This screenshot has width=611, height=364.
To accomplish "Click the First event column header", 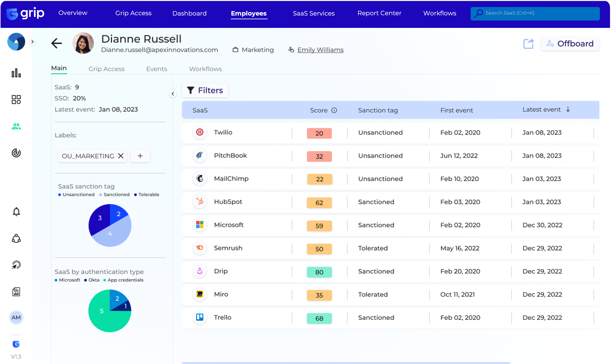I will (456, 110).
